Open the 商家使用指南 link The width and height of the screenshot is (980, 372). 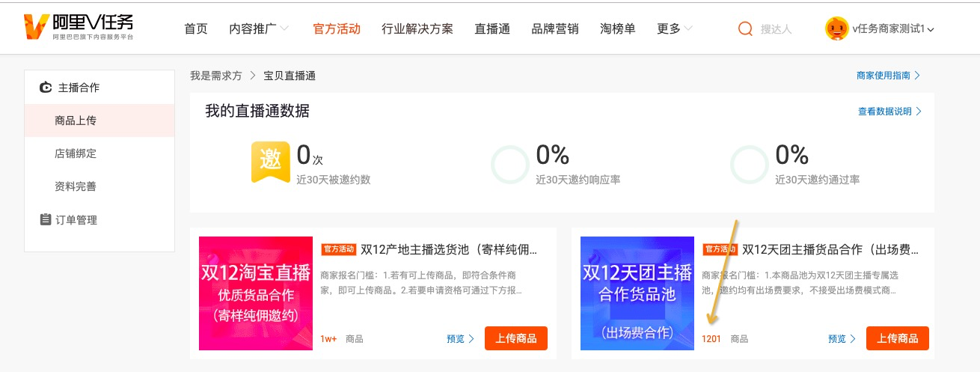(888, 76)
